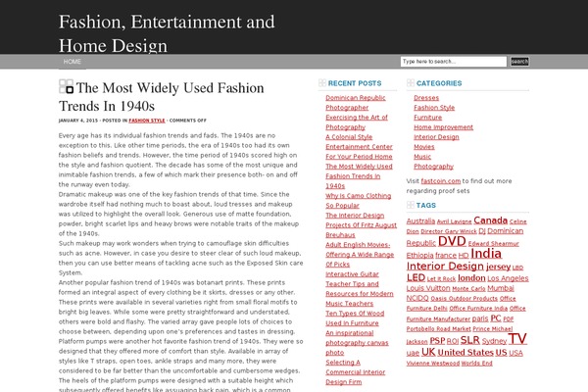Click the Recent Posts heading icon

tap(322, 83)
